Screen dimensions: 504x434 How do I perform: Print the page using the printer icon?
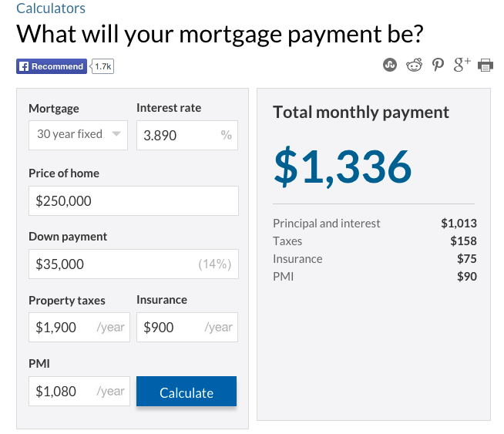click(x=486, y=66)
